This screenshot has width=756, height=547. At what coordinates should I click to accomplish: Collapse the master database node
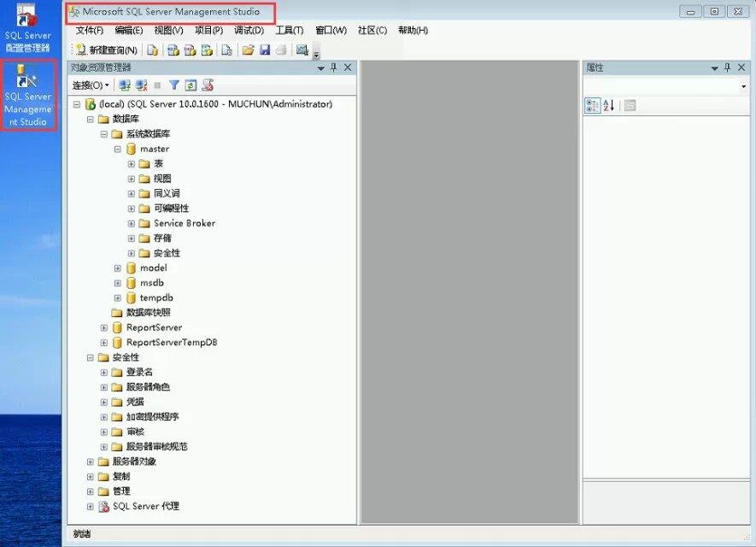(x=118, y=149)
